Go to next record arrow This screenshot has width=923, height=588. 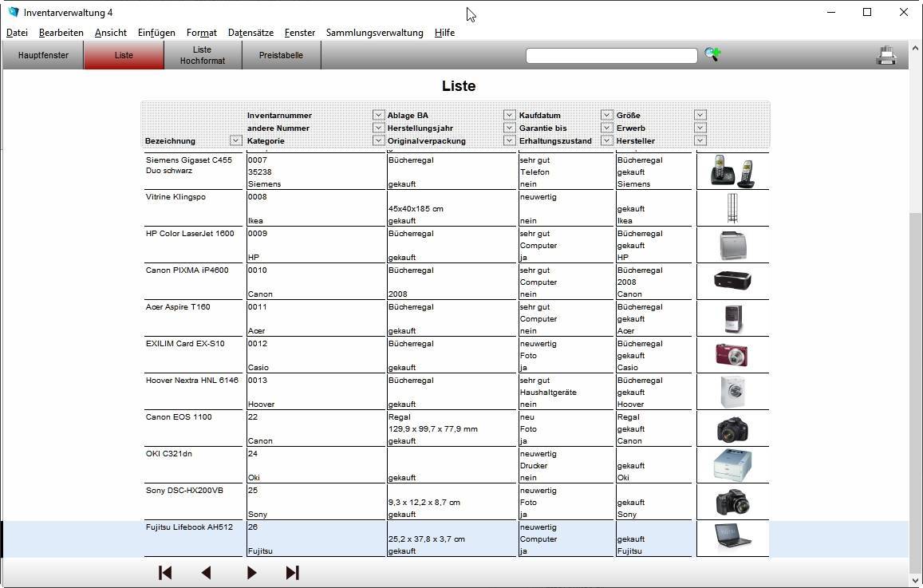tap(251, 573)
